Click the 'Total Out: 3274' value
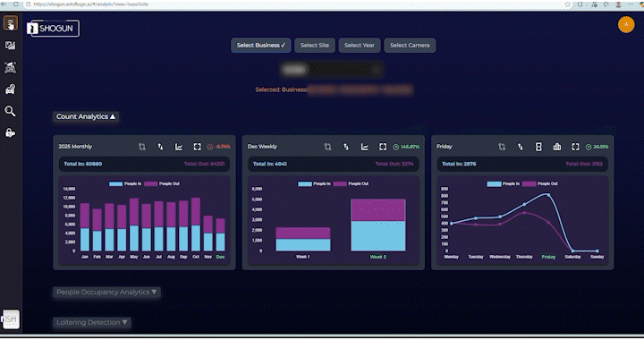Image resolution: width=644 pixels, height=340 pixels. pyautogui.click(x=394, y=164)
